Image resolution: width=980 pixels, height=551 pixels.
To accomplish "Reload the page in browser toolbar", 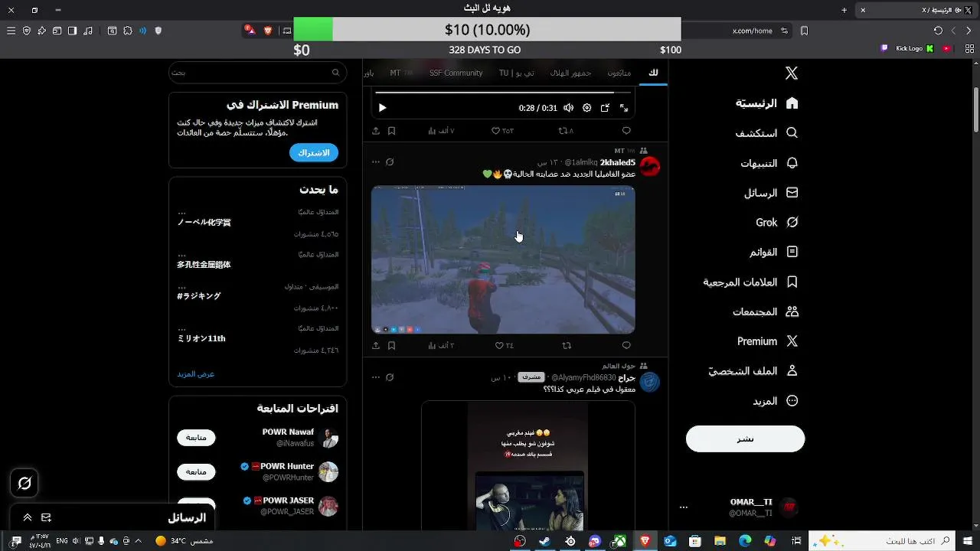I will [938, 31].
